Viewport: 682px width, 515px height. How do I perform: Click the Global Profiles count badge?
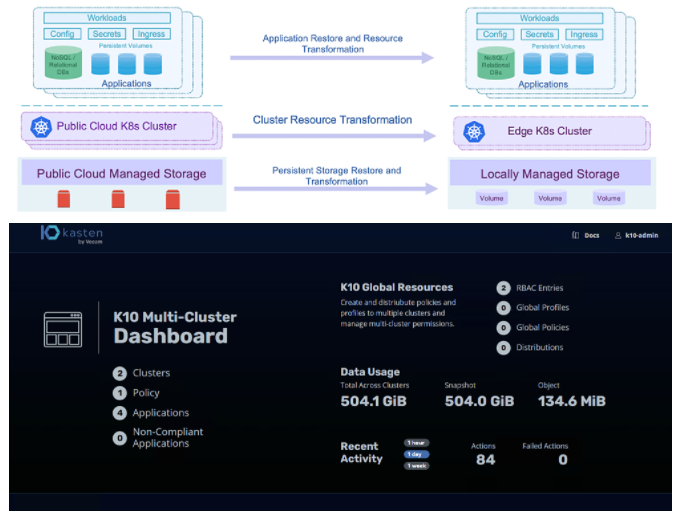[503, 308]
